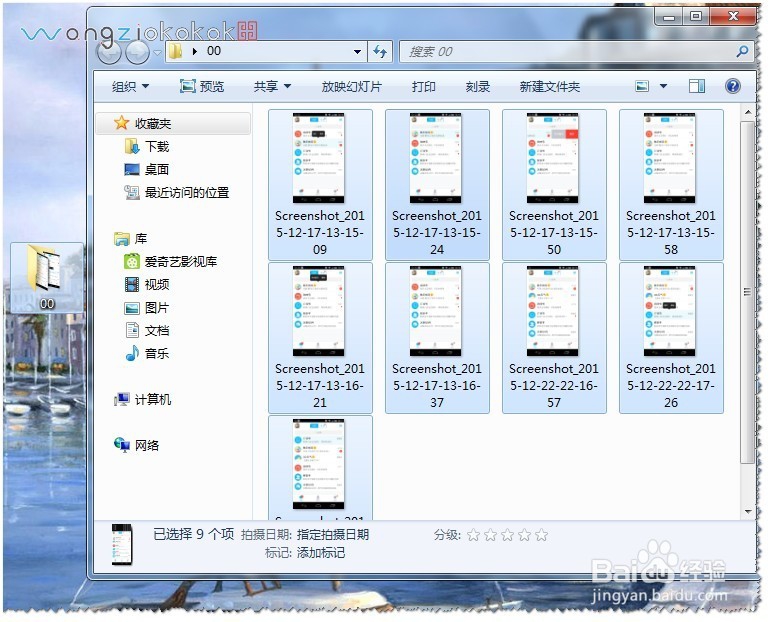Open Help via the question mark icon
This screenshot has width=771, height=622.
tap(732, 87)
